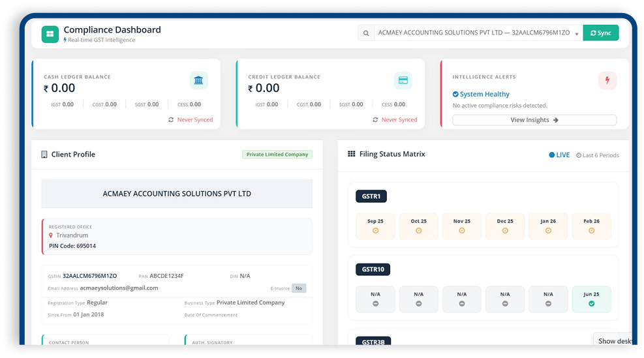Image resolution: width=644 pixels, height=358 pixels.
Task: Click the bank icon in Cash Ledger card
Action: click(x=199, y=80)
